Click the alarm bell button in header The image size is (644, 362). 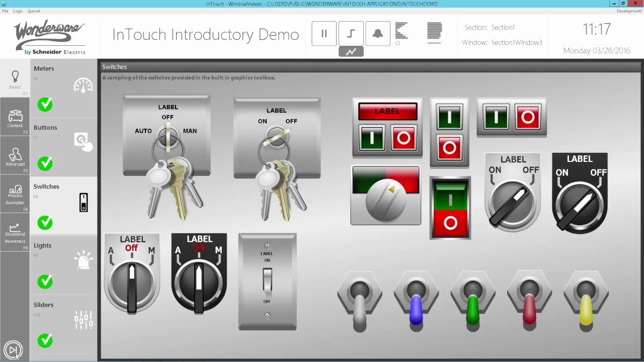click(x=378, y=34)
